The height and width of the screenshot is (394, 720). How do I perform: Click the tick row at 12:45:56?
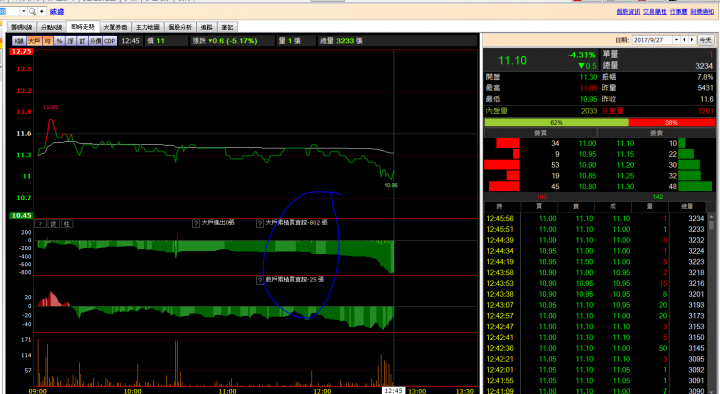(596, 219)
